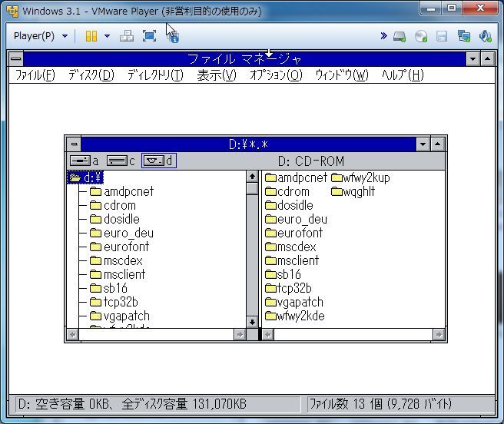Maximize the D:¥*.* child window
The width and height of the screenshot is (504, 424).
tap(437, 144)
